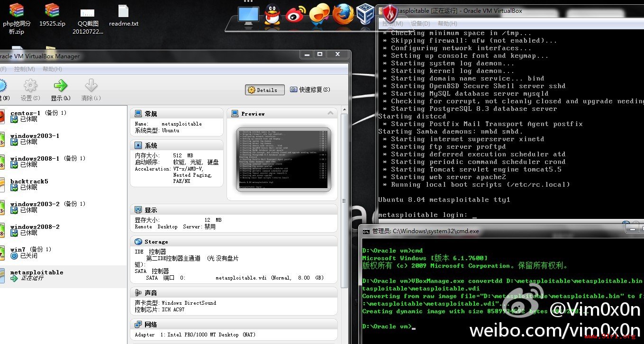Open the 快速修复(S) snapshots button
644x344 pixels.
pos(310,90)
